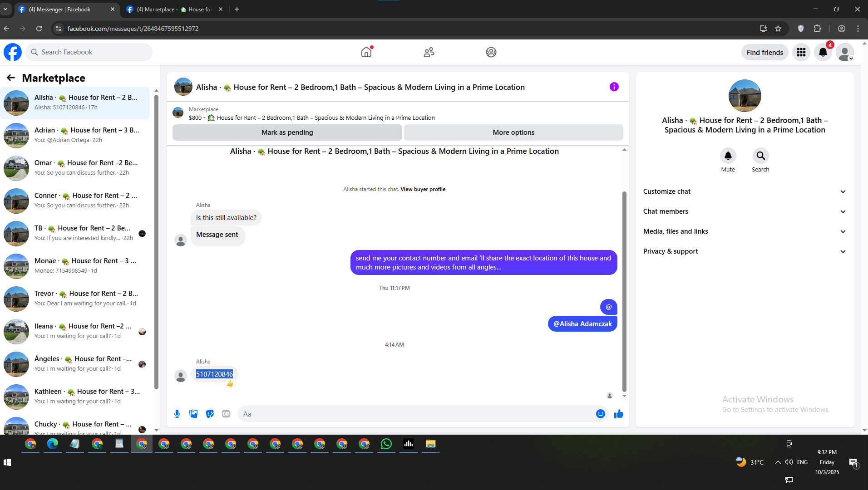Screen dimensions: 868x490
Task: Choose a GIF icon
Action: tap(226, 414)
